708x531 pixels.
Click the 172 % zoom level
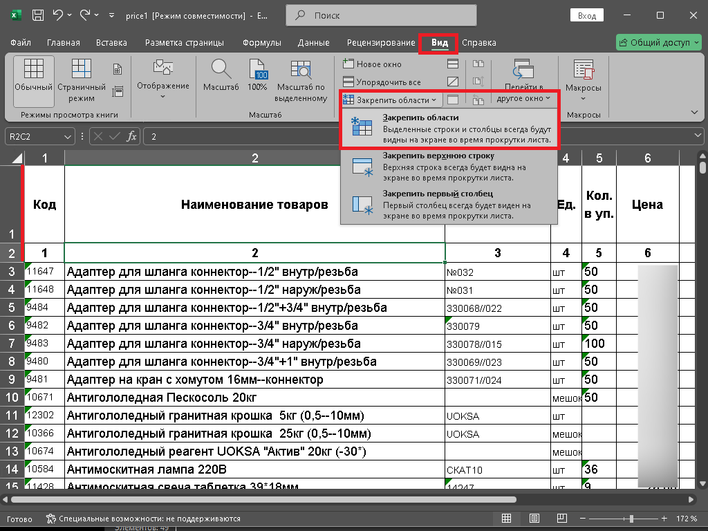pos(686,519)
